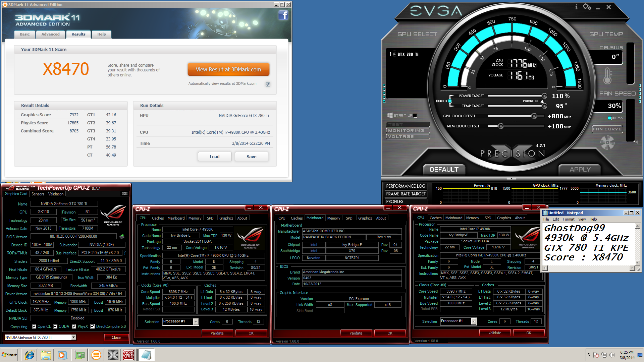This screenshot has height=362, width=644.
Task: Click Mem Clock Offset slider knob
Action: pyautogui.click(x=500, y=126)
